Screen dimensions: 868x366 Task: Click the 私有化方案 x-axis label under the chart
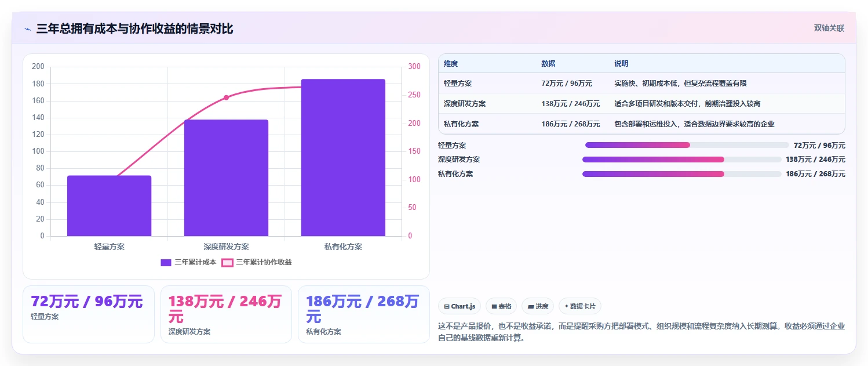(343, 247)
